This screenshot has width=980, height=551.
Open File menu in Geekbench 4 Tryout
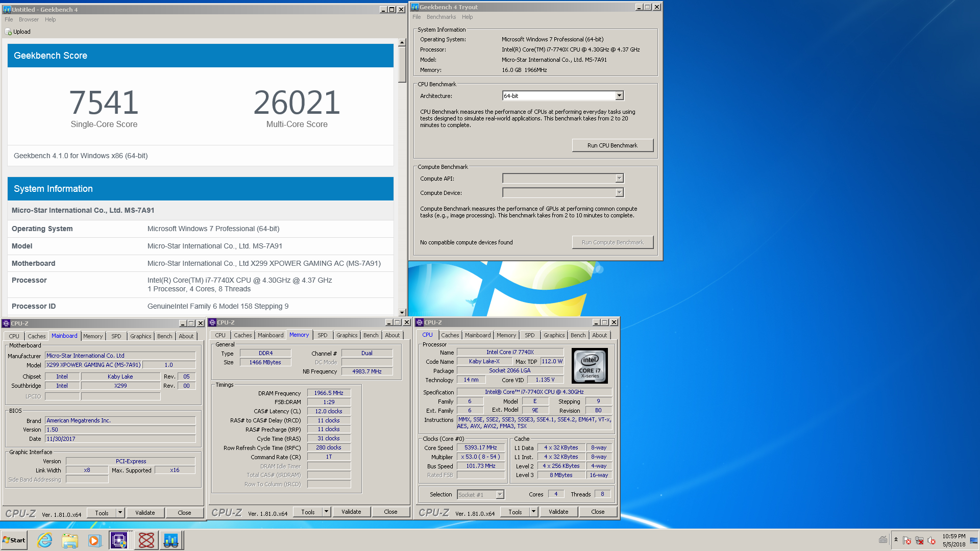pyautogui.click(x=416, y=17)
